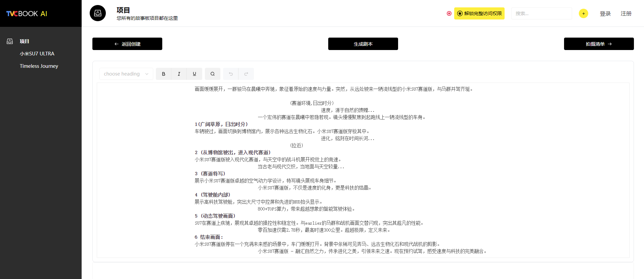Screen dimensions: 644x279
Task: Click the projects inbox icon in sidebar
Action: click(x=10, y=41)
